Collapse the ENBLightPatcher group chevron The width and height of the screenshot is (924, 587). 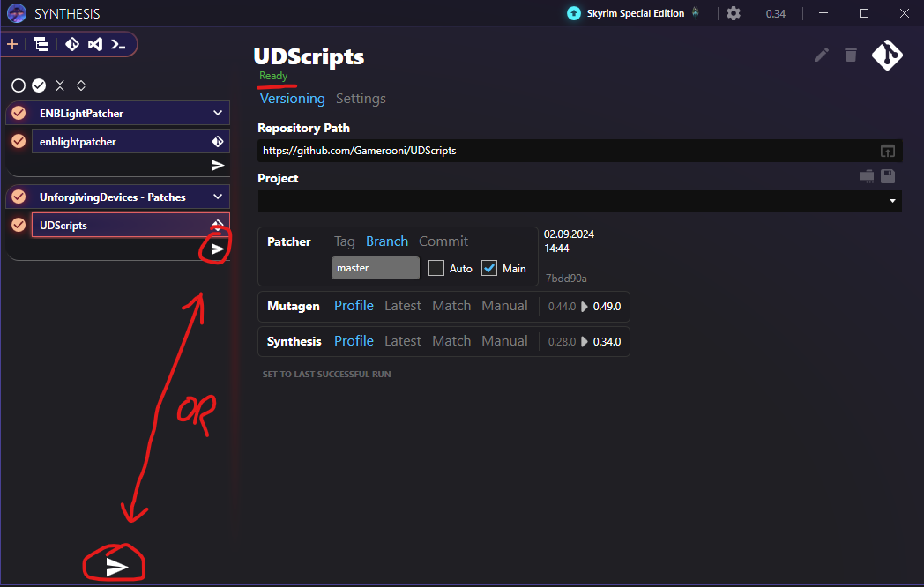coord(218,113)
